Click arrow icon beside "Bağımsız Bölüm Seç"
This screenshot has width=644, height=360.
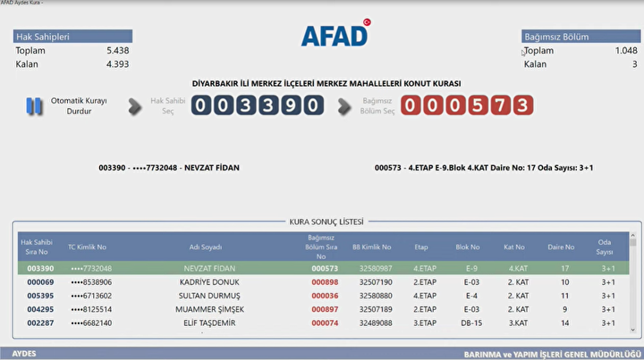pos(345,106)
